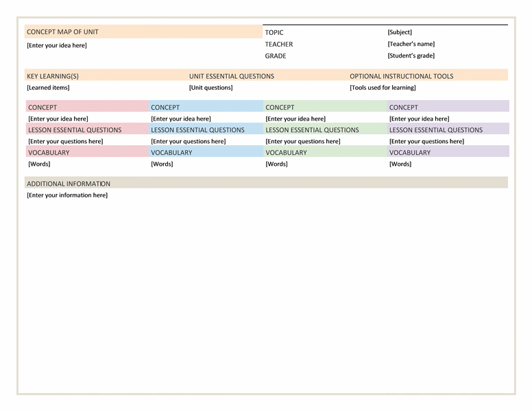
Task: Click the green CONCEPT column header
Action: (x=280, y=107)
